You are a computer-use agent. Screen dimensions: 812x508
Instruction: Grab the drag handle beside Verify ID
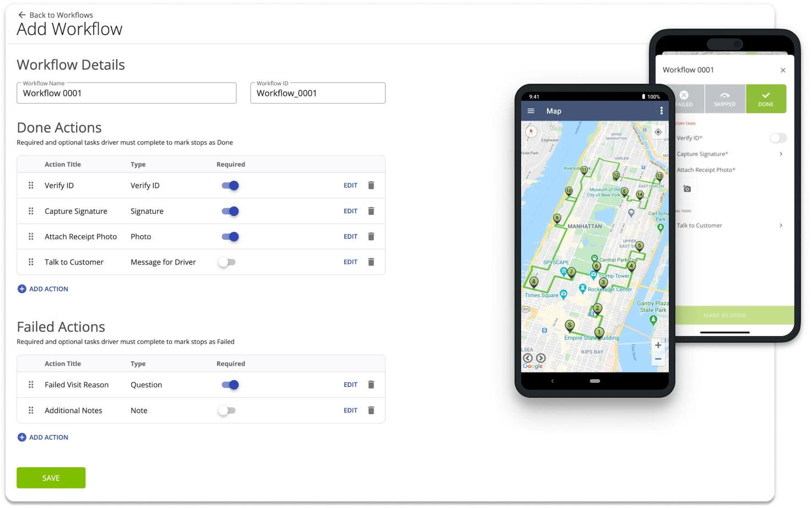tap(31, 185)
